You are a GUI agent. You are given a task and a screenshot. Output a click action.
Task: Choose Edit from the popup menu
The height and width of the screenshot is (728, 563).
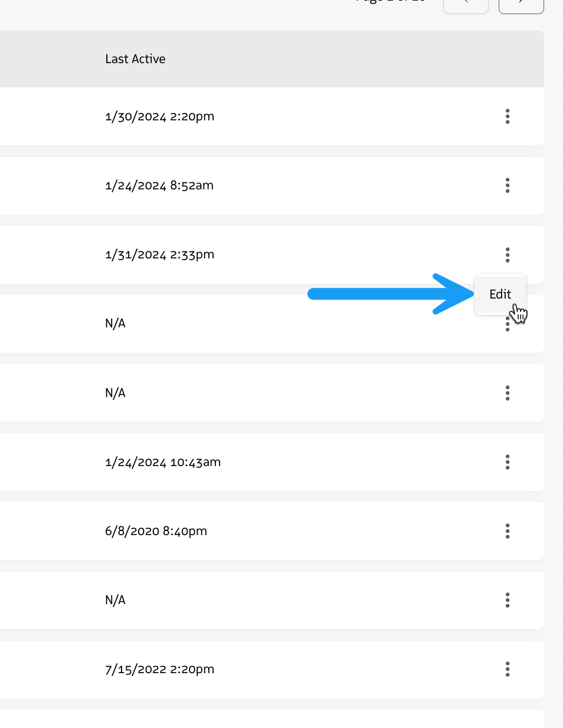click(500, 294)
